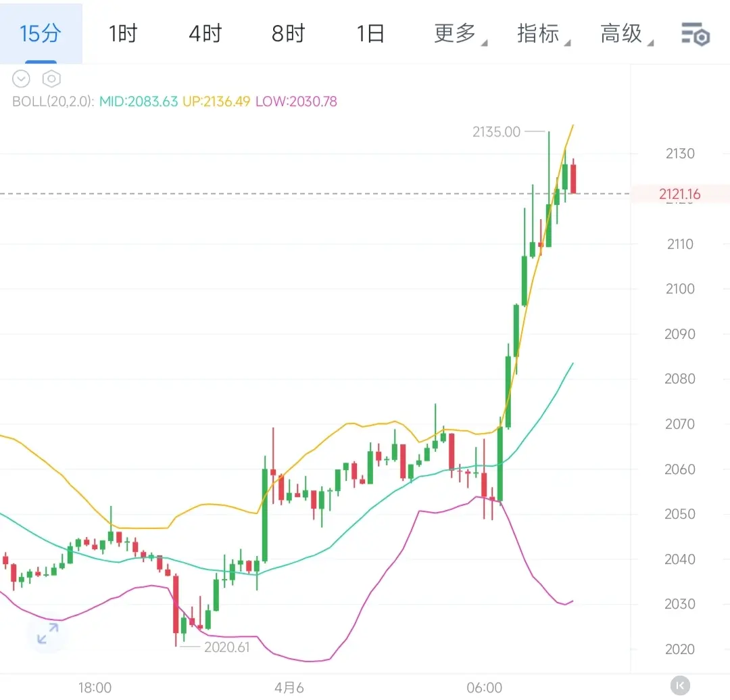The image size is (730, 700).
Task: Expand chart to fullscreen arrows icon
Action: (47, 634)
